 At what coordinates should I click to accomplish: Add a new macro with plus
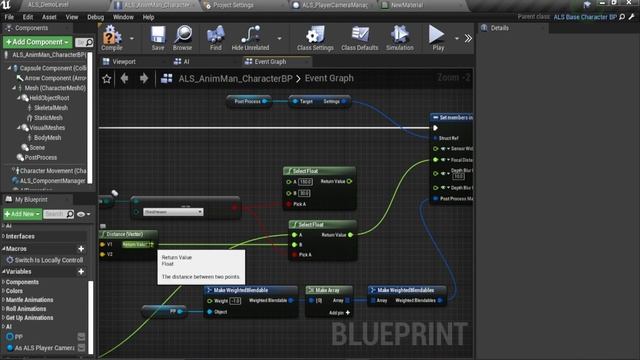[81, 249]
